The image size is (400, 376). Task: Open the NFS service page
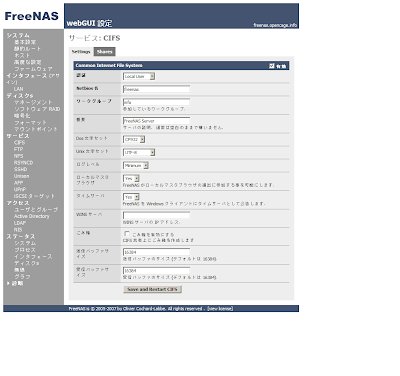(18, 156)
